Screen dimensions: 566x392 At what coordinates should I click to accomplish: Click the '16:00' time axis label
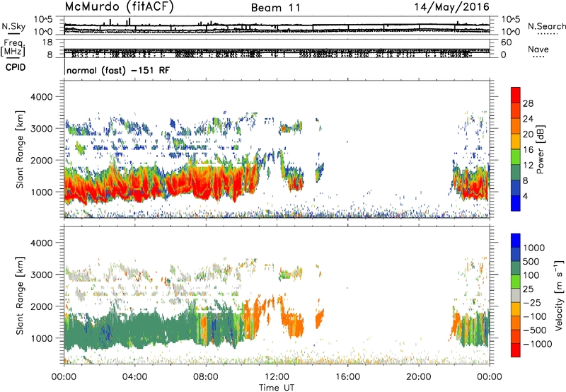tap(347, 377)
